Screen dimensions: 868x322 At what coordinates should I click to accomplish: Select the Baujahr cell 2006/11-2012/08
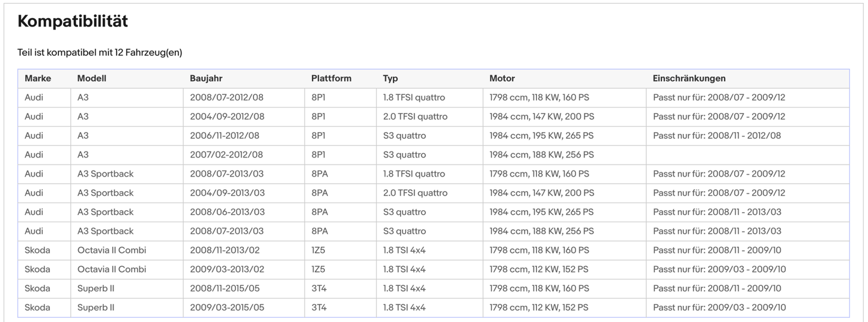click(226, 136)
